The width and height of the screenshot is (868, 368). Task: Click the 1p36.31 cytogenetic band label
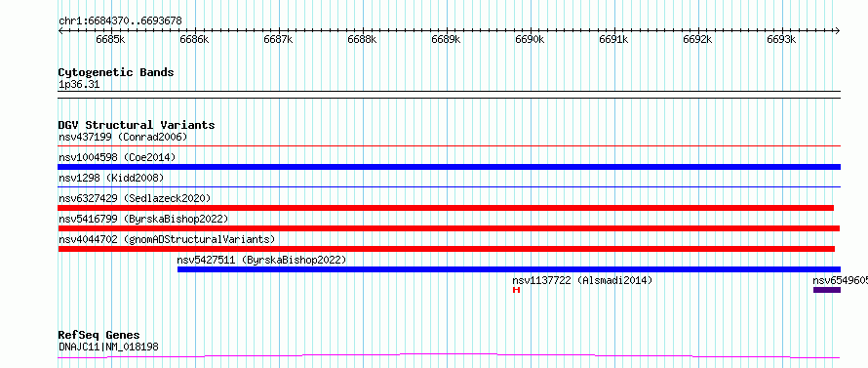coord(79,85)
